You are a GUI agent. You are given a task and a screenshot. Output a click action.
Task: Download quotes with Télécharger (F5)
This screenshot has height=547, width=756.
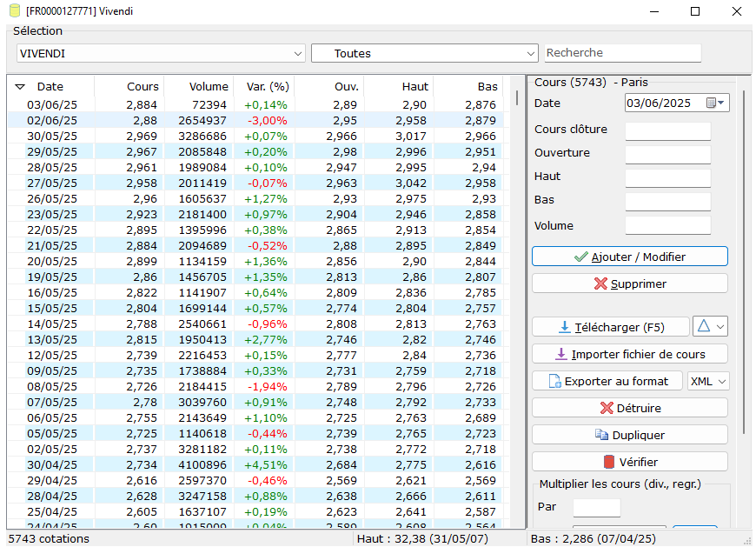(x=611, y=327)
